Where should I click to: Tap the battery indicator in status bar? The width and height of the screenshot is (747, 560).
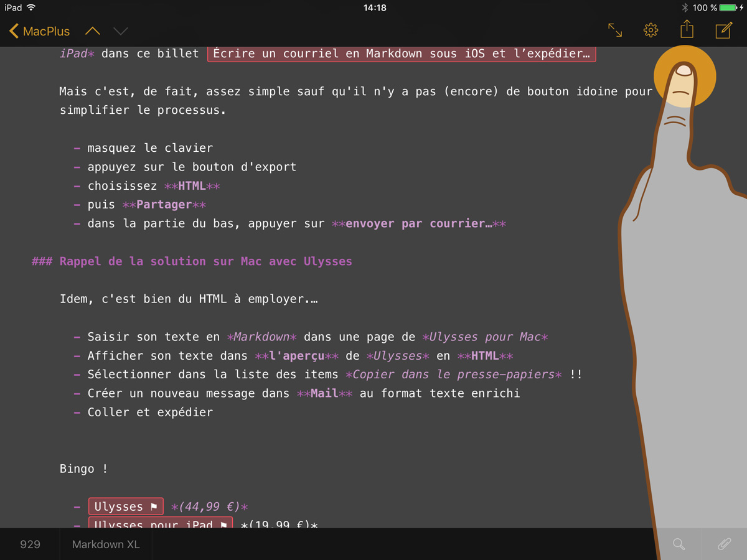pyautogui.click(x=728, y=7)
